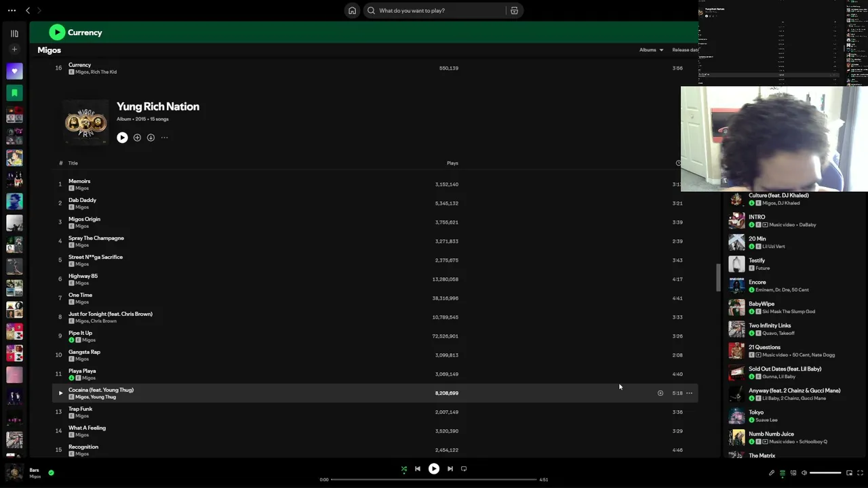This screenshot has width=868, height=488.
Task: Open Chris Brown artist link
Action: click(x=104, y=321)
